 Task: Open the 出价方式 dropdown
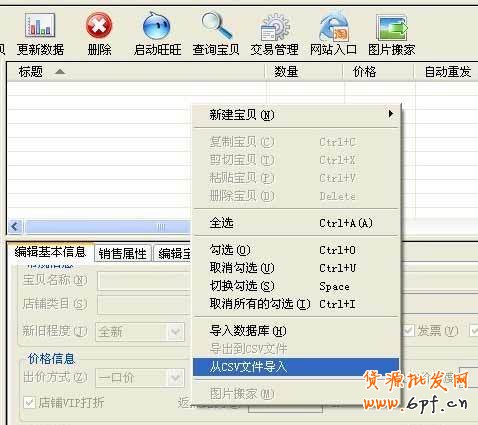coord(175,378)
